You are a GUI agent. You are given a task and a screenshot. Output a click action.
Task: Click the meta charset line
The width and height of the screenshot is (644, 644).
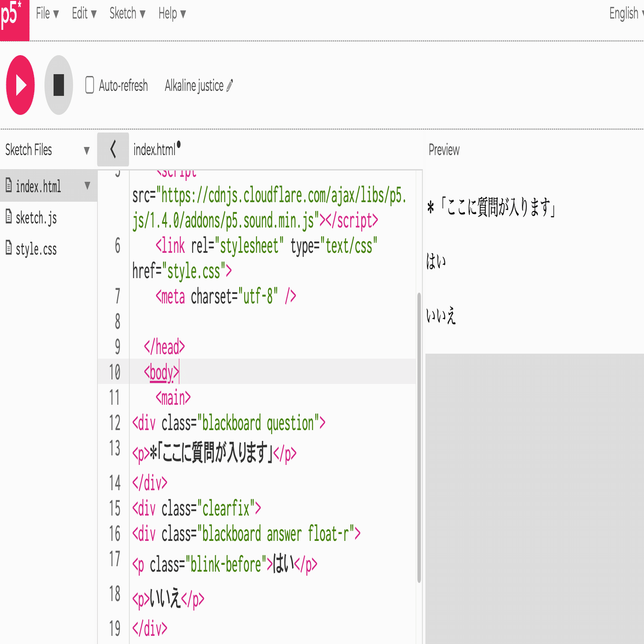(226, 297)
